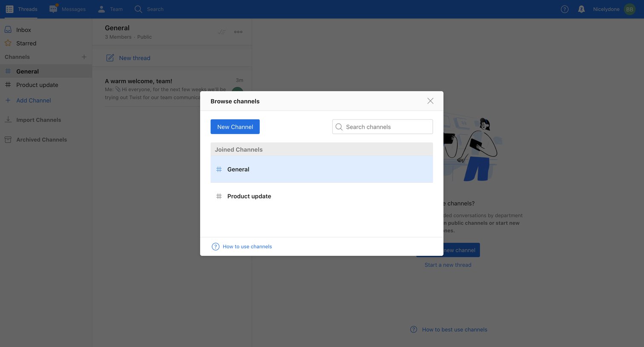Click the magnifier icon in Search channels field

[339, 127]
